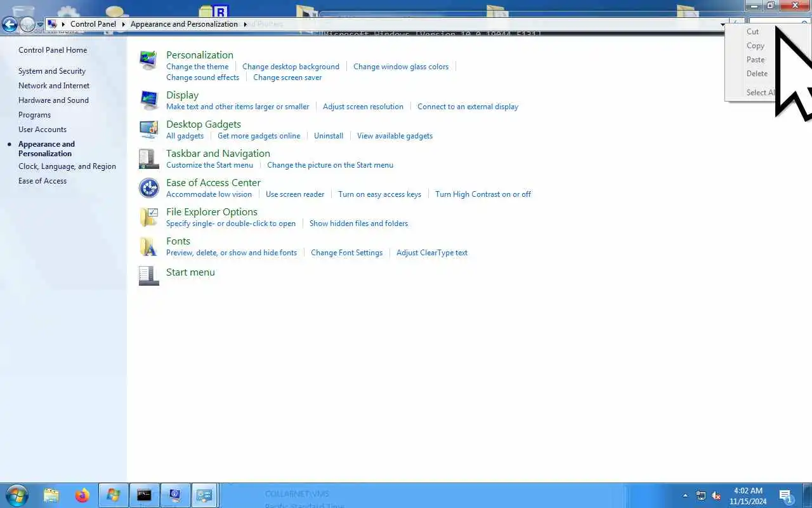The height and width of the screenshot is (508, 812).
Task: Open the Fonts folder icon
Action: (148, 246)
